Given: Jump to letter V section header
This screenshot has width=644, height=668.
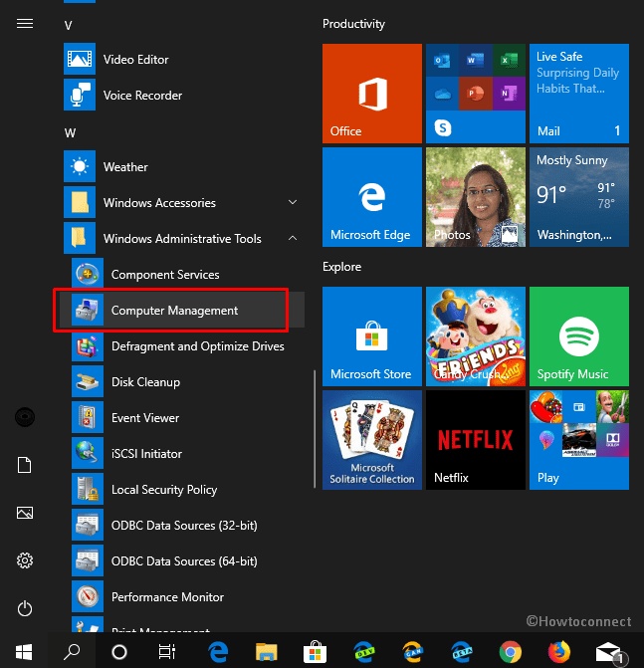Looking at the screenshot, I should point(68,26).
